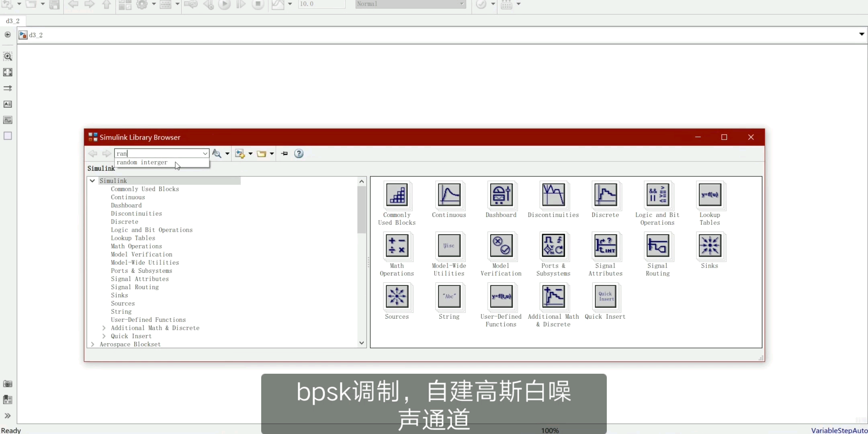Toggle the library favorites pin button
The height and width of the screenshot is (434, 868).
click(x=284, y=154)
